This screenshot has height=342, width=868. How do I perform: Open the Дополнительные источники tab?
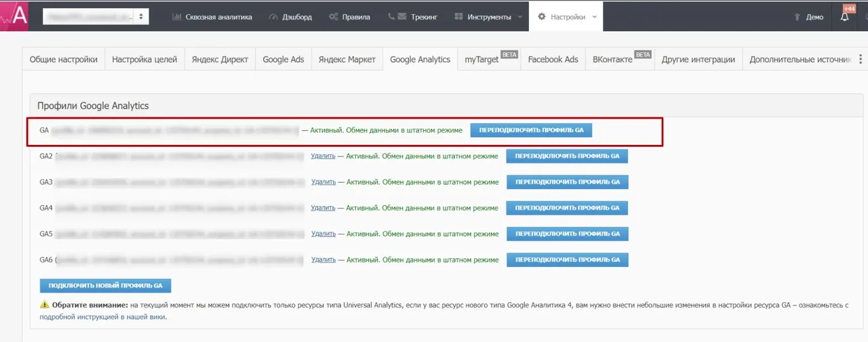798,60
